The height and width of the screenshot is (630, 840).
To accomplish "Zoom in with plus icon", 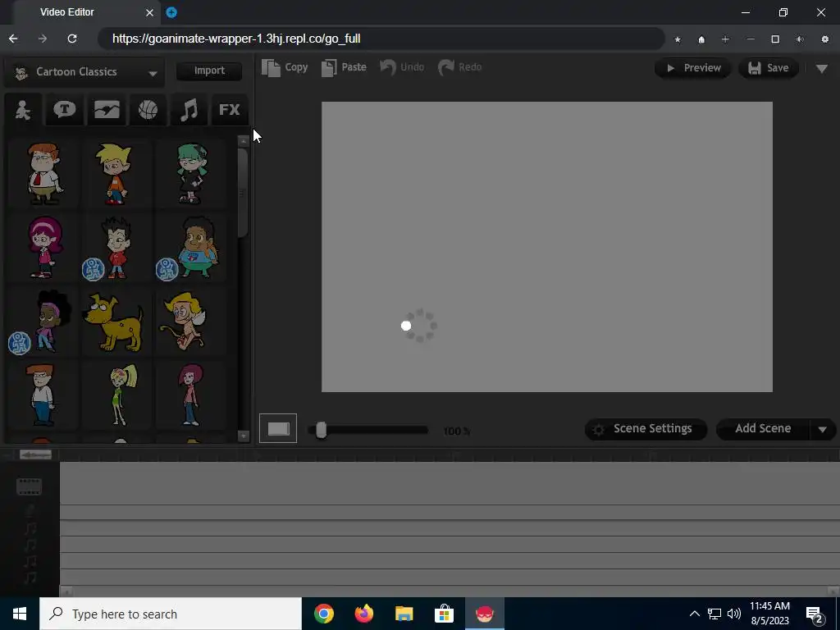I will click(x=725, y=39).
